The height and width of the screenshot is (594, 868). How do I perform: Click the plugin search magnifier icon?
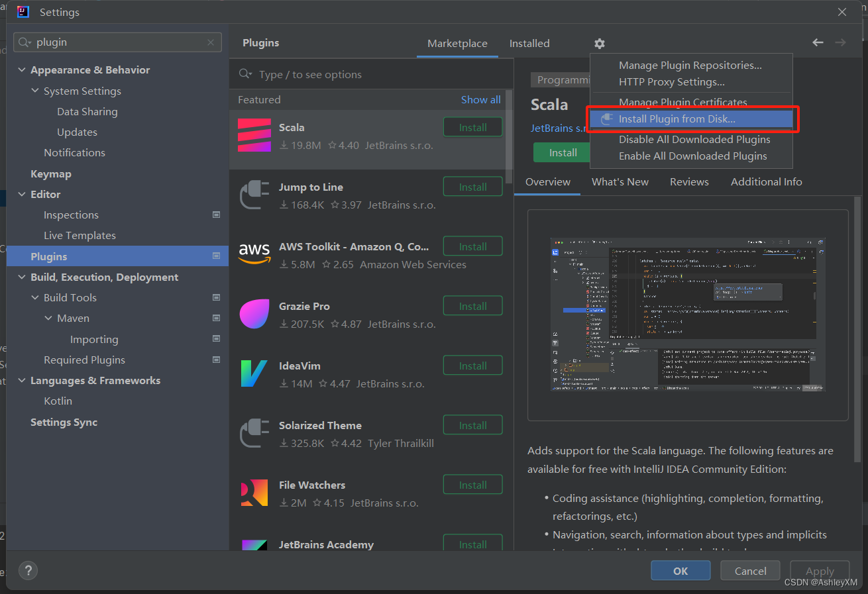(x=246, y=74)
